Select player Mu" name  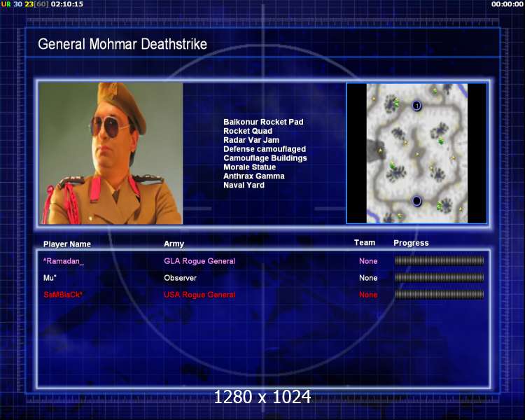(x=50, y=278)
